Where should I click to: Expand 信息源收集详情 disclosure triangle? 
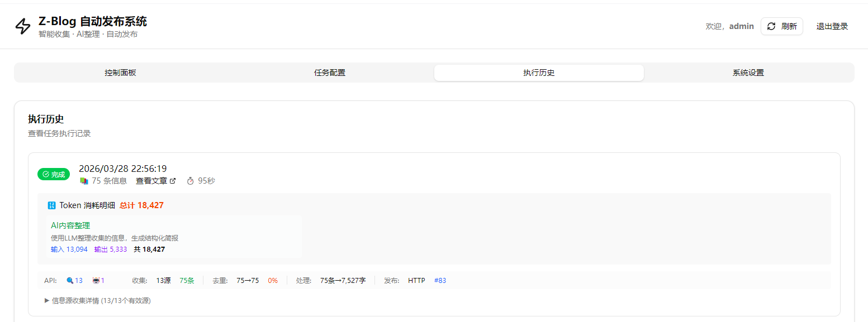pyautogui.click(x=47, y=300)
